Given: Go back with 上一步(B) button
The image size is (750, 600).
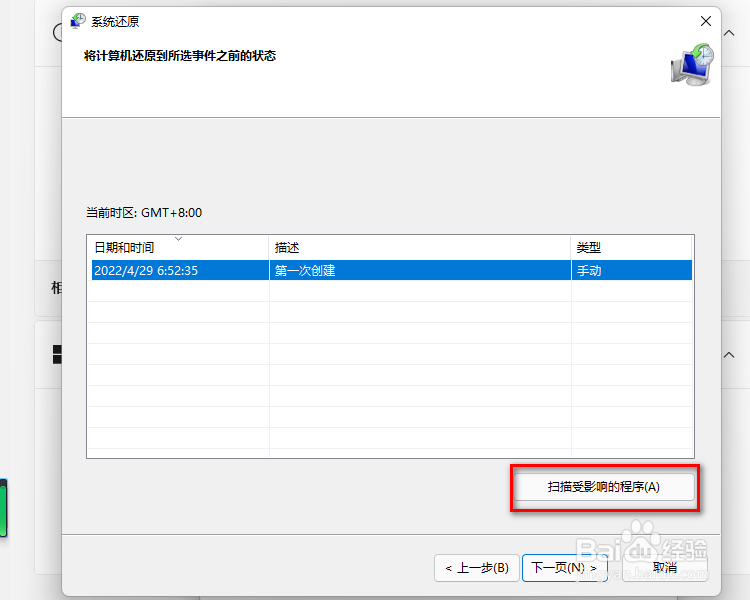Looking at the screenshot, I should [x=476, y=568].
